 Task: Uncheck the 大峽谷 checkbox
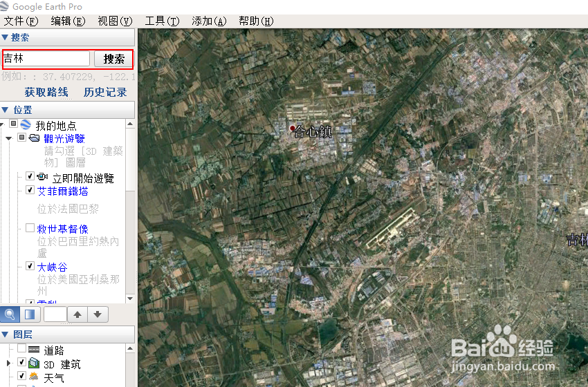30,265
